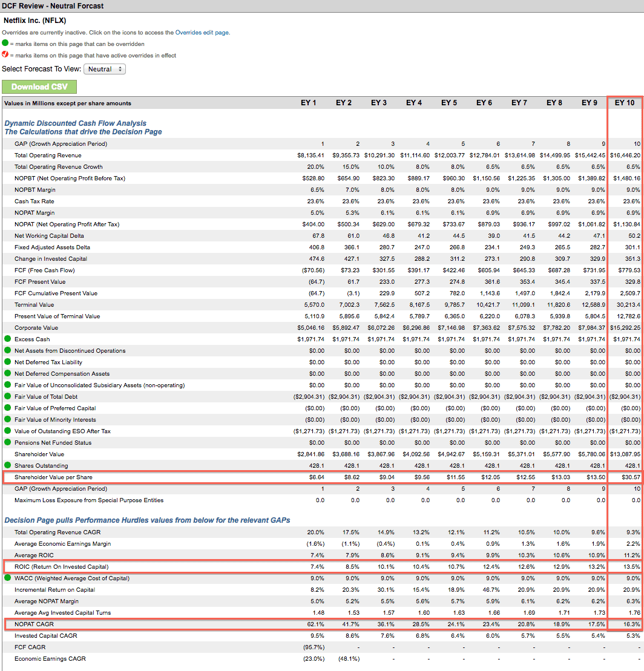644x671 pixels.
Task: Click the EY 6 column header
Action: pyautogui.click(x=484, y=103)
